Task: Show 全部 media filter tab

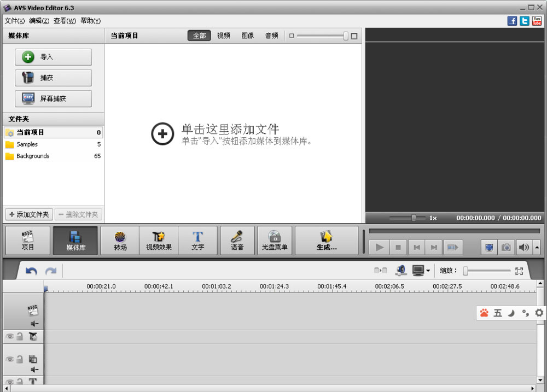Action: point(199,36)
